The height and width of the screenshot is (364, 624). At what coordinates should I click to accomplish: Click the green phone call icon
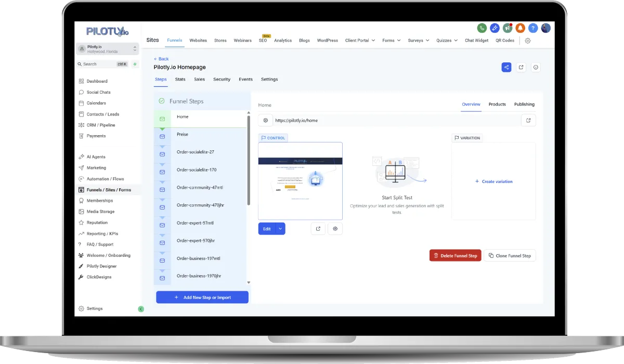[x=482, y=28]
